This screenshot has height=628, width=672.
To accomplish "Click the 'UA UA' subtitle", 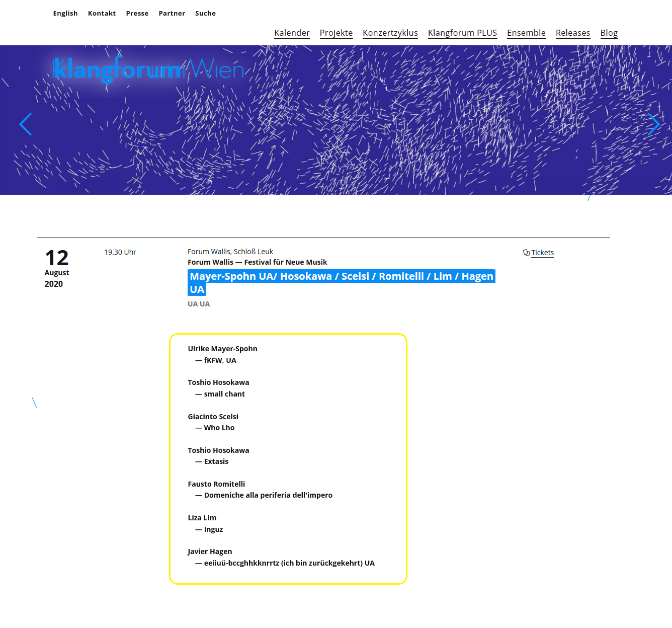I will 199,304.
